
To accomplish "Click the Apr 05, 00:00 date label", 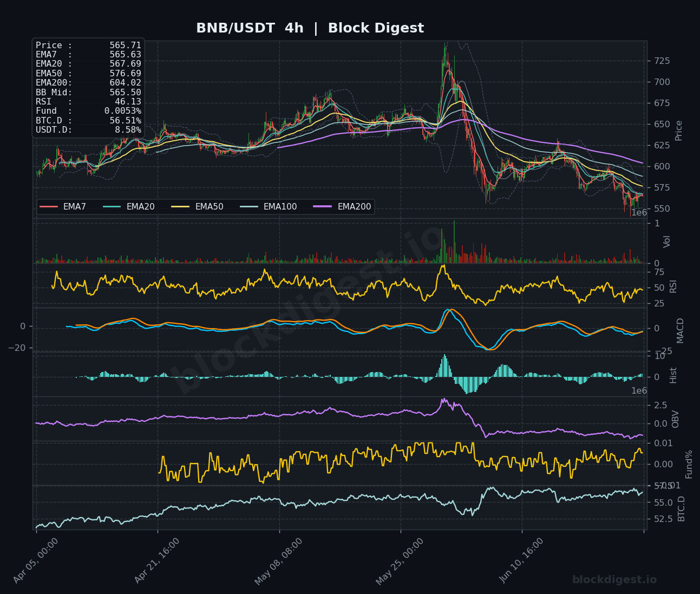I will [x=36, y=561].
